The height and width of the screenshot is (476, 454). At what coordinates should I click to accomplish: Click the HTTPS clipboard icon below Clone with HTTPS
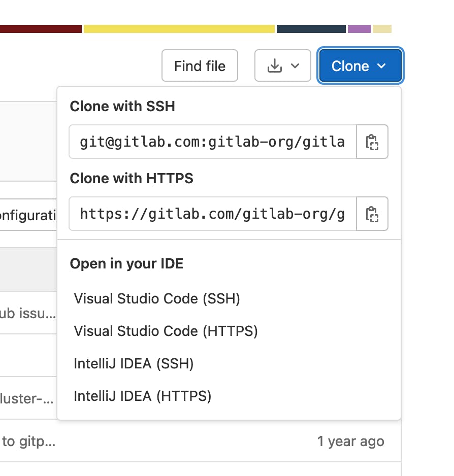coord(372,214)
